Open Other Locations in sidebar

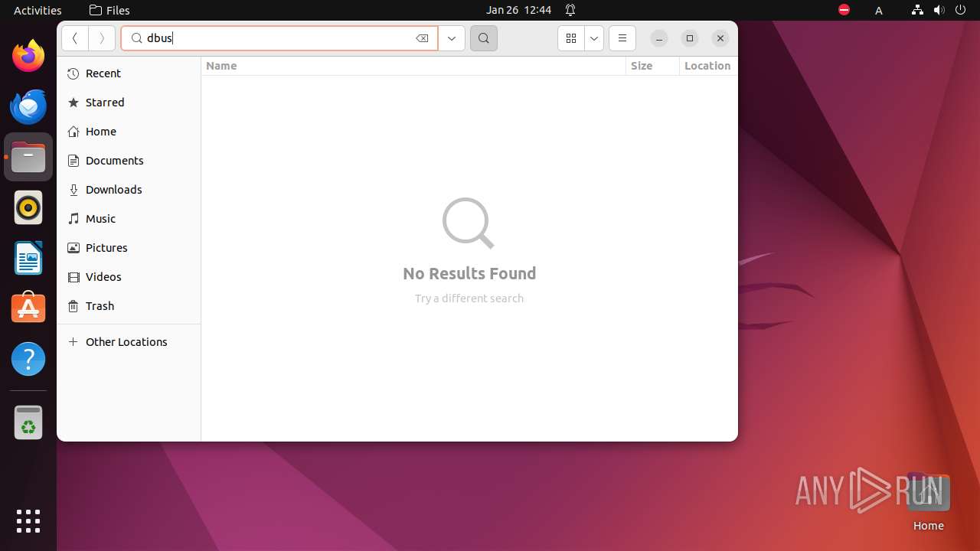tap(129, 342)
